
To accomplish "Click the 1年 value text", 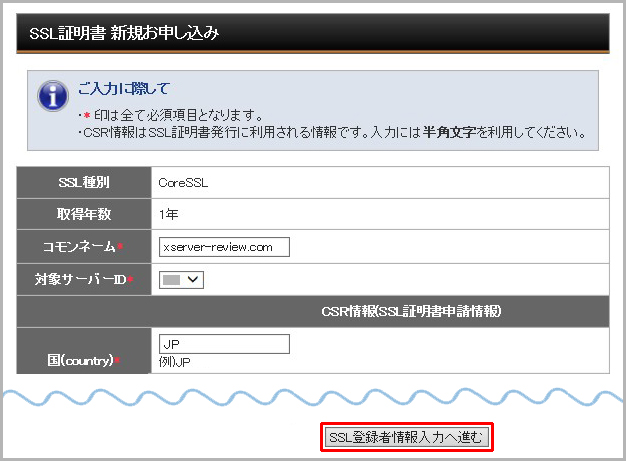I will coord(169,215).
